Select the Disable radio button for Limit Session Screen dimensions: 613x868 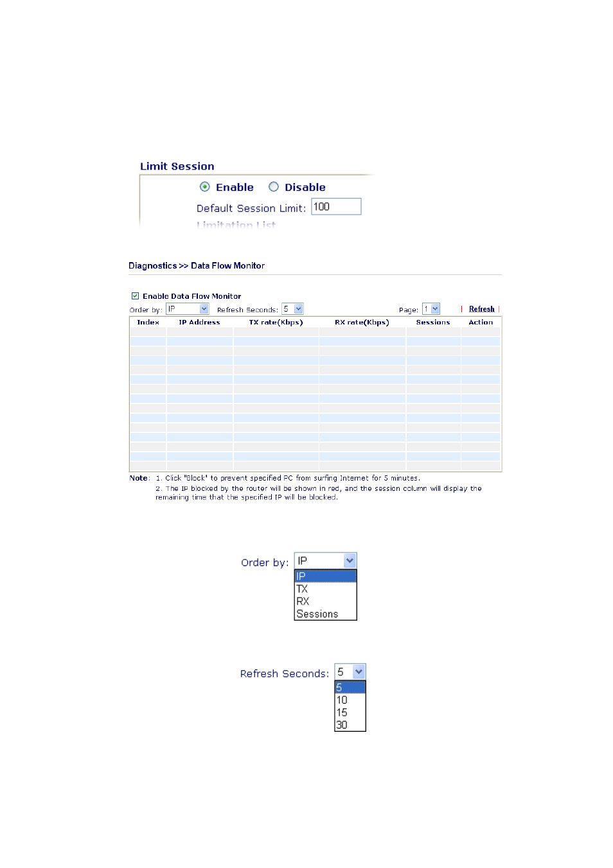(273, 187)
